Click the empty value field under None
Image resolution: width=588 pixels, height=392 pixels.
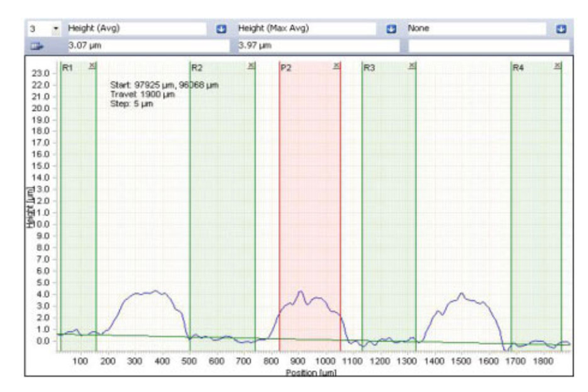tap(489, 47)
